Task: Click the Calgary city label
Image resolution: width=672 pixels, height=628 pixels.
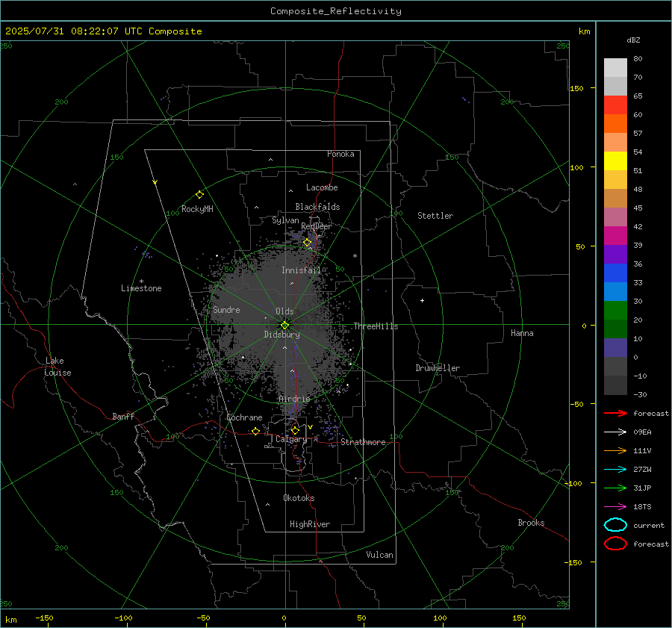Action: (291, 439)
